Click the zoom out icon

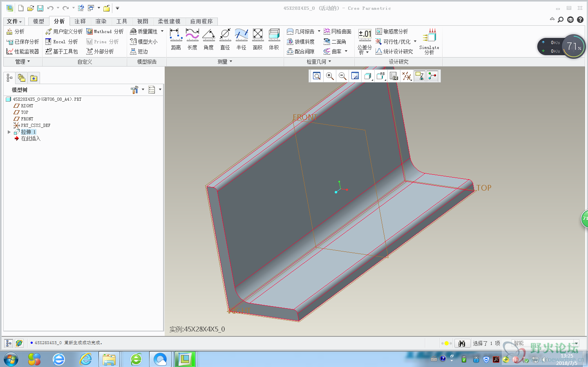click(342, 76)
